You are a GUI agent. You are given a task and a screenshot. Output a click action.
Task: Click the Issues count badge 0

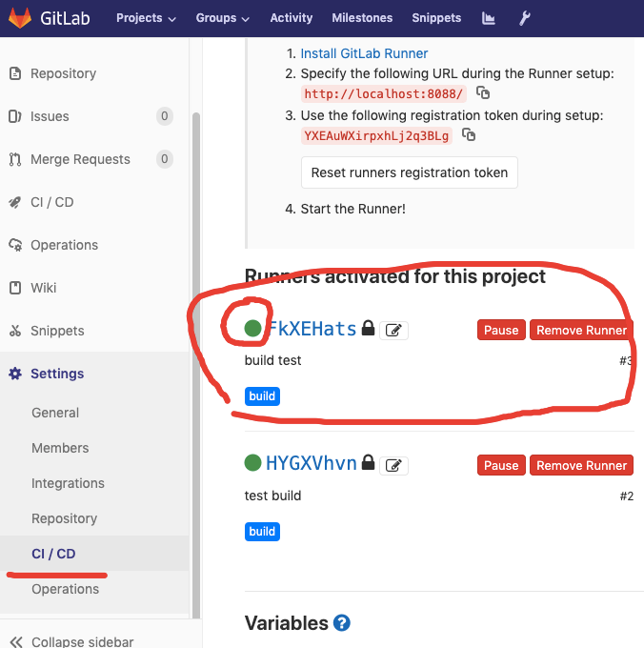click(165, 116)
